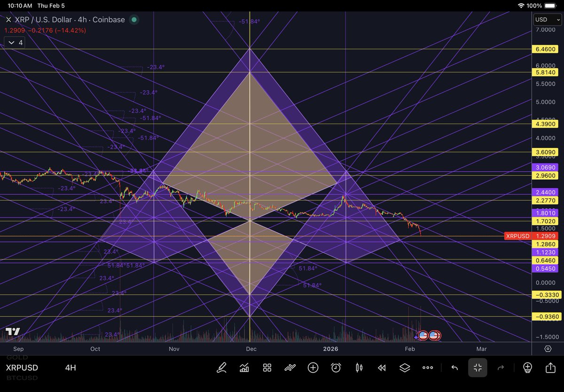Click the Mar label on the time axis
The image size is (564, 392).
pyautogui.click(x=481, y=349)
